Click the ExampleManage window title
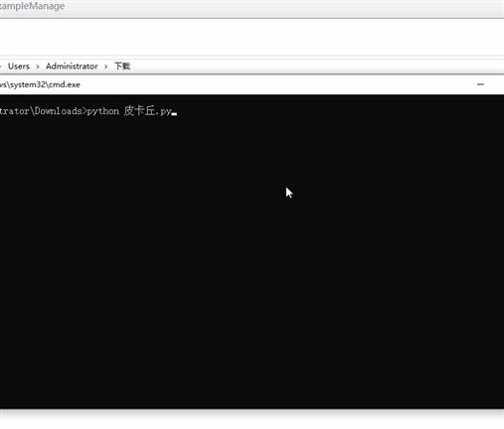 (x=32, y=6)
